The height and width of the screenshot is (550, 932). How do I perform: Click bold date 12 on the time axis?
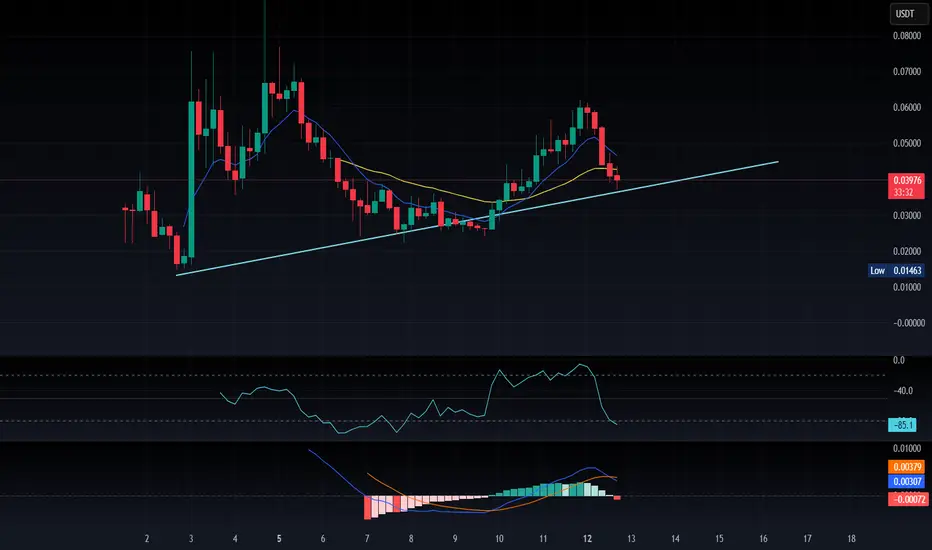[x=587, y=539]
